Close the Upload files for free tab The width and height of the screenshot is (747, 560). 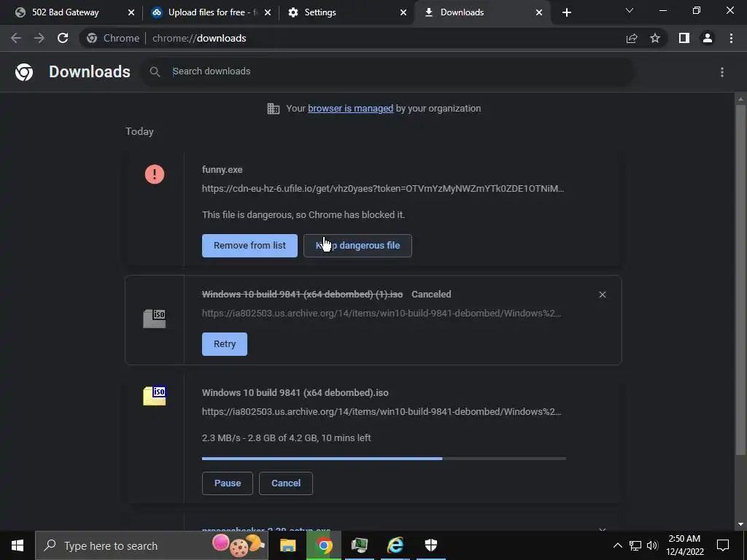click(268, 13)
